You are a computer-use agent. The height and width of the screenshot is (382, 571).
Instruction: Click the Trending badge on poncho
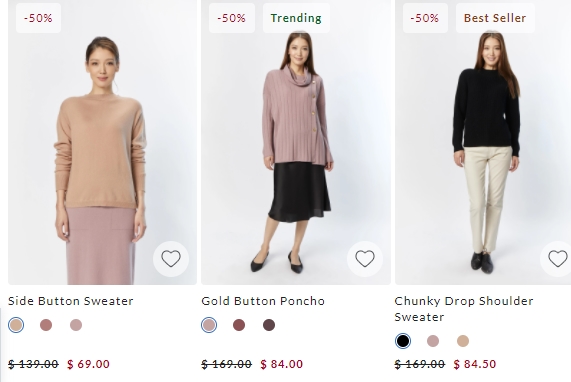296,18
